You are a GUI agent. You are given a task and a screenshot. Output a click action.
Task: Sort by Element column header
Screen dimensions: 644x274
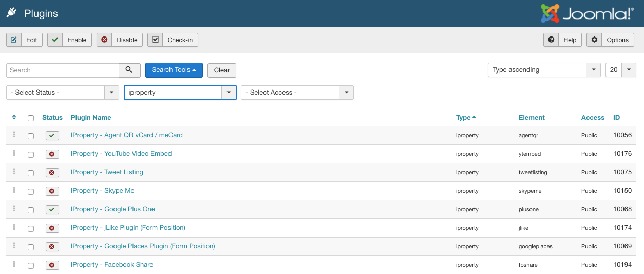tap(532, 118)
